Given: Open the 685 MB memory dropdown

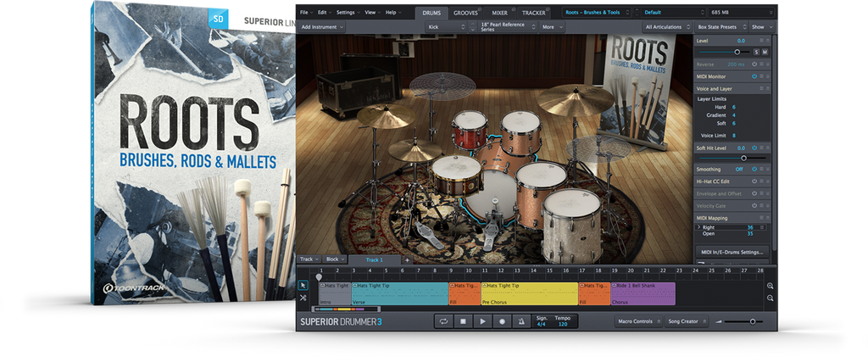Looking at the screenshot, I should point(741,12).
